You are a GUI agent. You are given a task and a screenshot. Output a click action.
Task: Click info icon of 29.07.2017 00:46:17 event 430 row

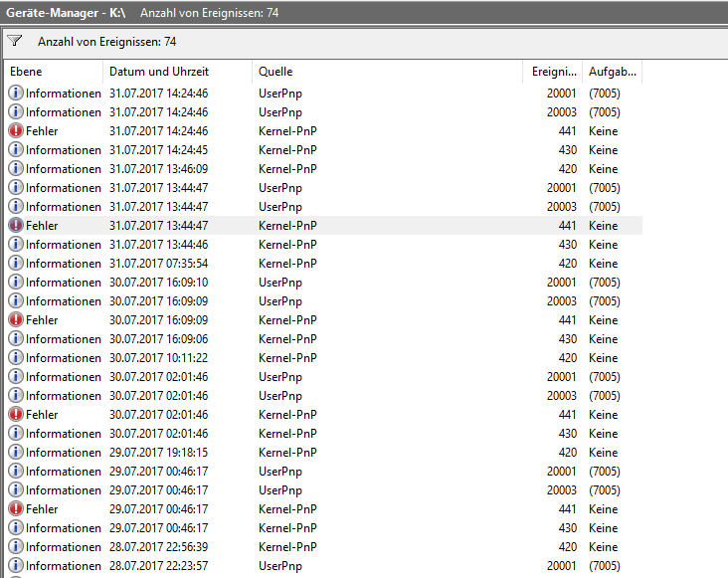click(x=16, y=528)
